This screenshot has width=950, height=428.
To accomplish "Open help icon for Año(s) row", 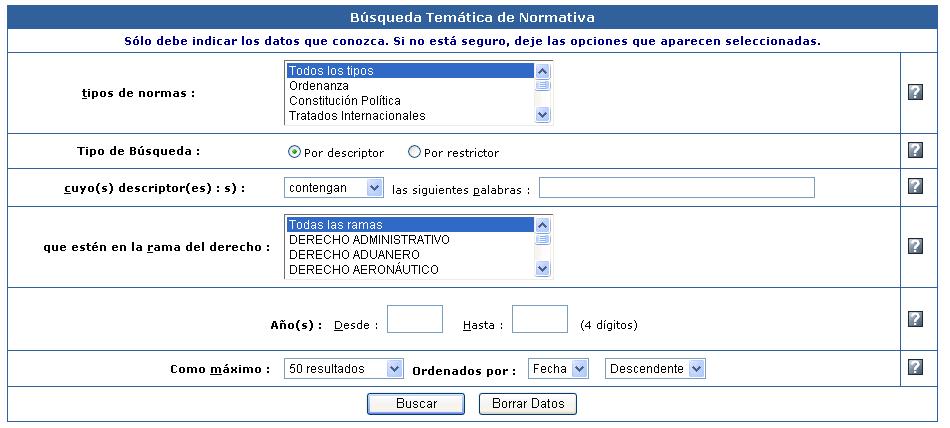I will coord(915,319).
